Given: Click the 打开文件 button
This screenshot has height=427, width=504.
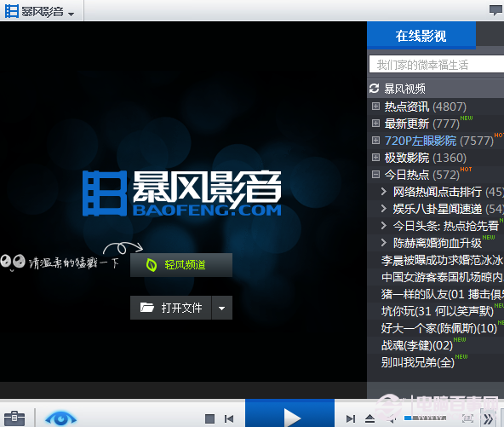Looking at the screenshot, I should [x=170, y=308].
